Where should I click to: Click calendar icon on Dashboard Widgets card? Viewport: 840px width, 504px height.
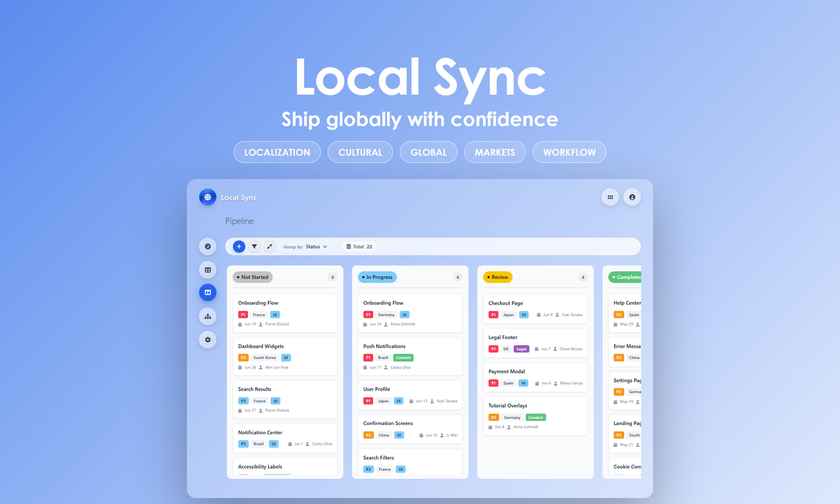240,367
